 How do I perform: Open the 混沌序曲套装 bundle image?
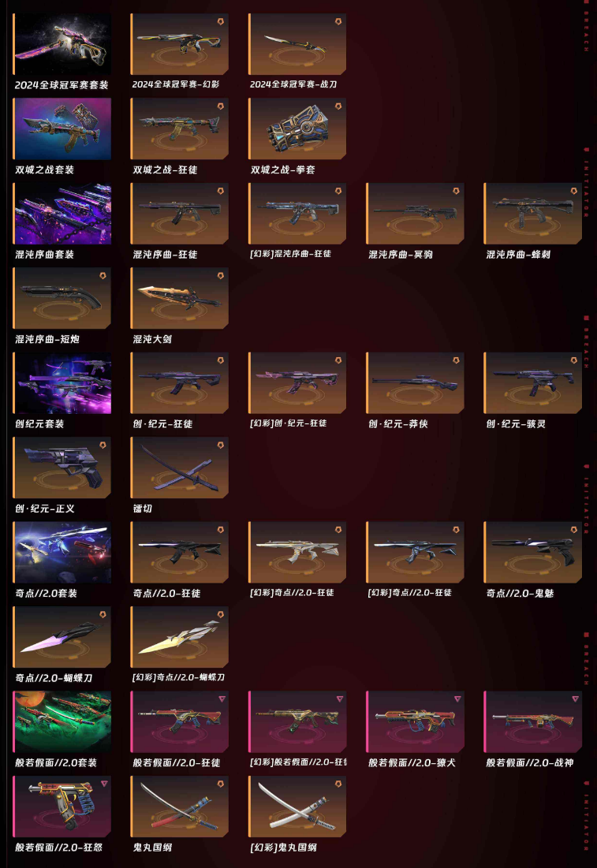pyautogui.click(x=62, y=214)
